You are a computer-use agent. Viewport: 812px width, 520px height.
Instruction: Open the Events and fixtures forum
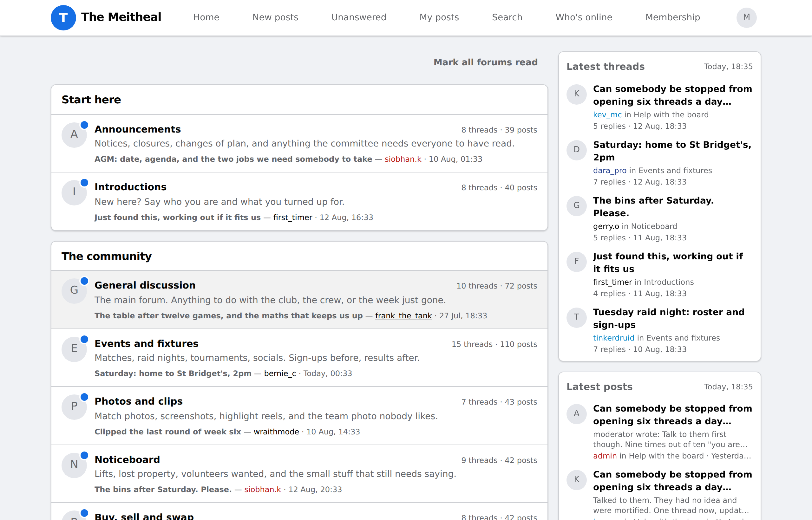(x=146, y=344)
